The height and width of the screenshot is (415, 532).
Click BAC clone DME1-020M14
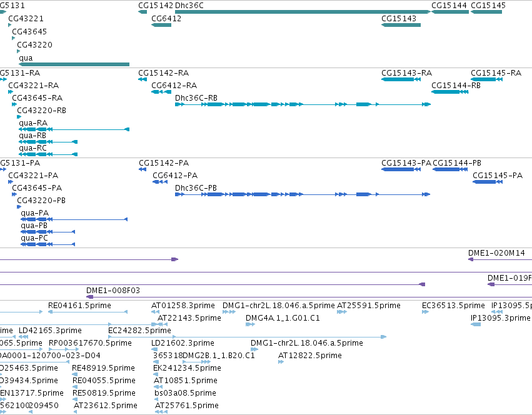(496, 253)
